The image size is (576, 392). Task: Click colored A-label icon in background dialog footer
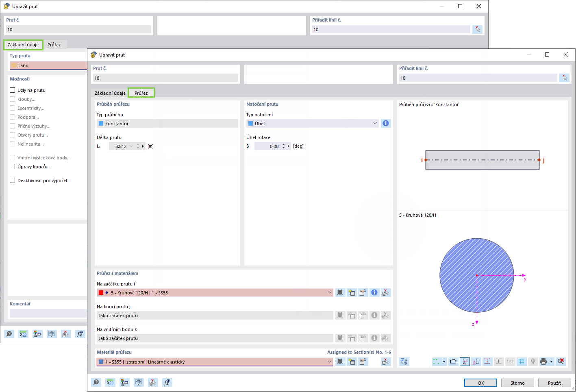(x=37, y=334)
